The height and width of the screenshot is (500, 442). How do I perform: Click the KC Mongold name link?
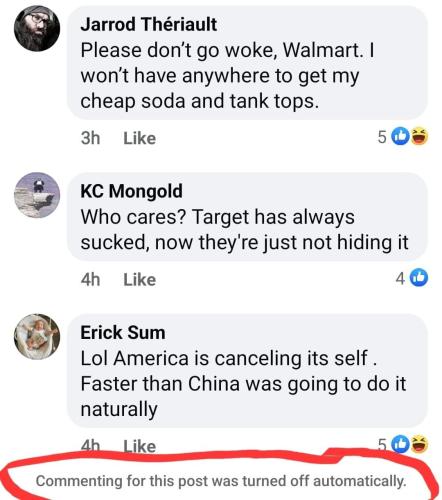pos(131,191)
